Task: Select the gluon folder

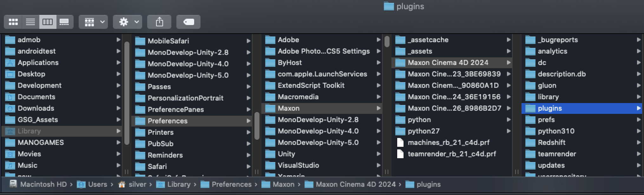Action: (x=582, y=86)
